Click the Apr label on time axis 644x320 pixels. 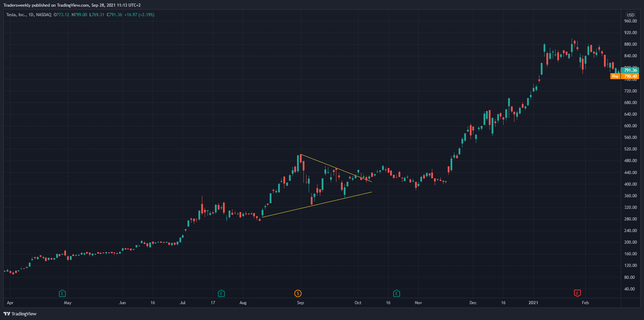(x=10, y=303)
